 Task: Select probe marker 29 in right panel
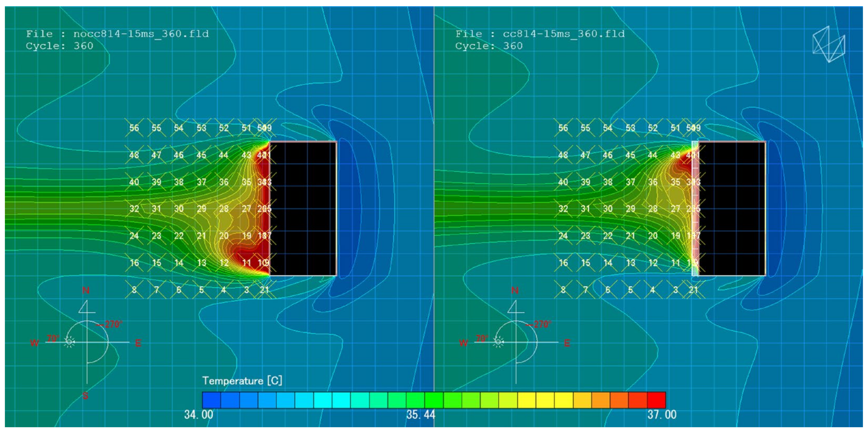631,209
